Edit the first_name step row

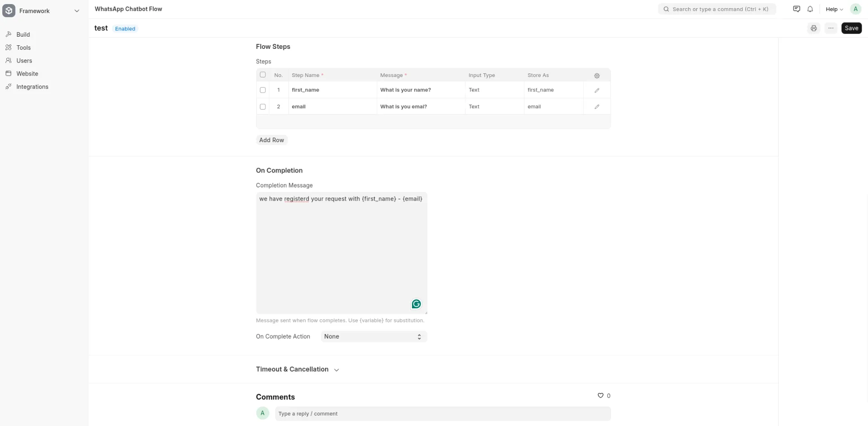(596, 90)
